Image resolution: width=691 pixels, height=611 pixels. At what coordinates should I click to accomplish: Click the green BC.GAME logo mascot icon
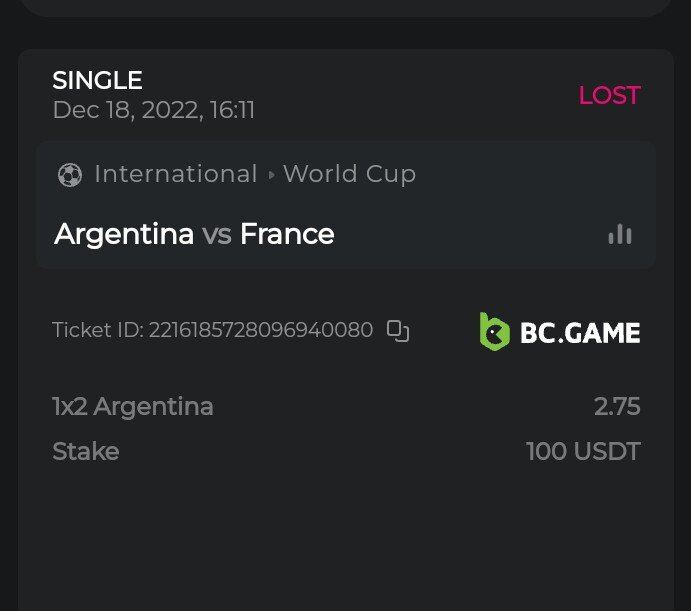click(x=495, y=331)
